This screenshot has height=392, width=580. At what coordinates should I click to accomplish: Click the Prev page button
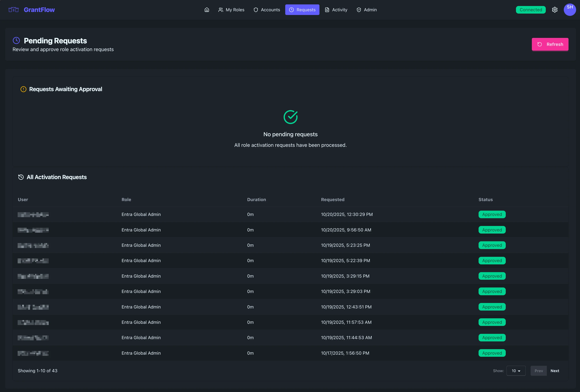538,370
